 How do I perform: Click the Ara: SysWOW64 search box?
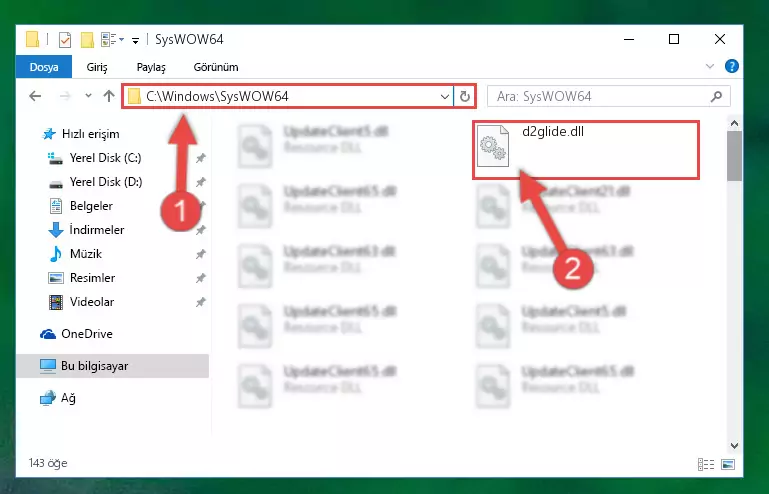tap(609, 96)
